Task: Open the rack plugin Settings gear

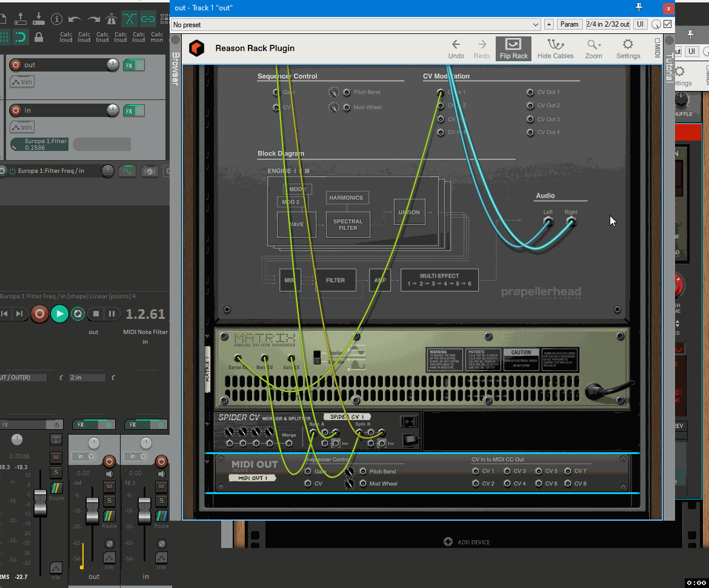Action: 628,44
